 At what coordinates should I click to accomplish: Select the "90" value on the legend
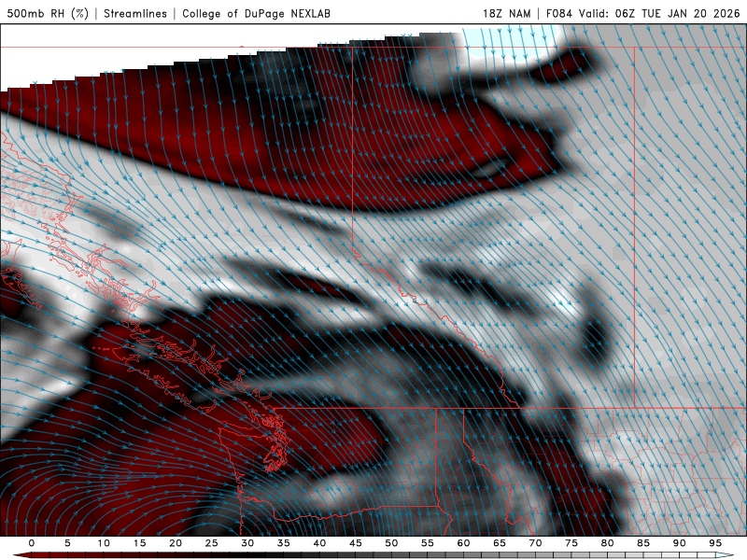[679, 543]
